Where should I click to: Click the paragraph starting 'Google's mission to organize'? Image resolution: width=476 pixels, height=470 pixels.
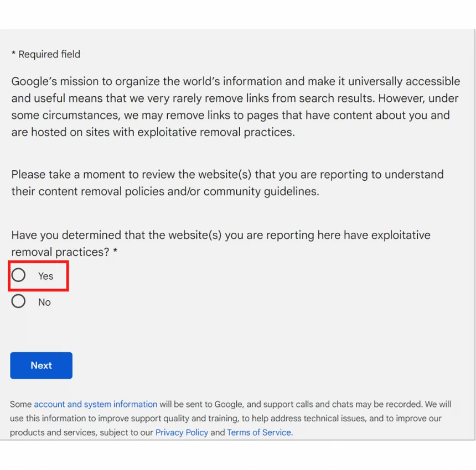point(236,107)
